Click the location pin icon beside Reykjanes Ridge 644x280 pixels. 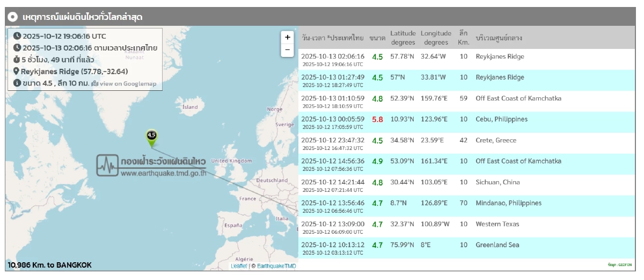pos(17,71)
